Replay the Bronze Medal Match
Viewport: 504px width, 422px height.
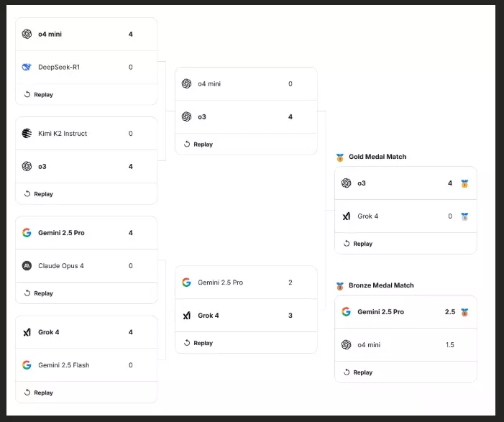358,372
